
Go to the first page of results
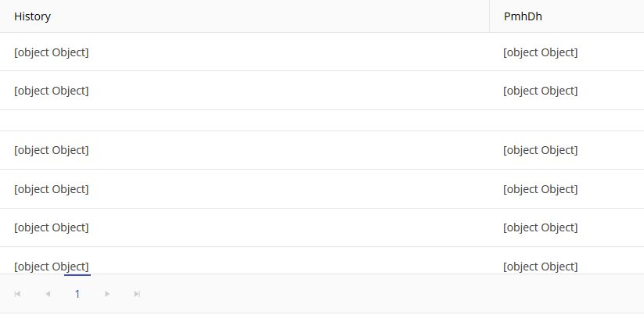[18, 294]
